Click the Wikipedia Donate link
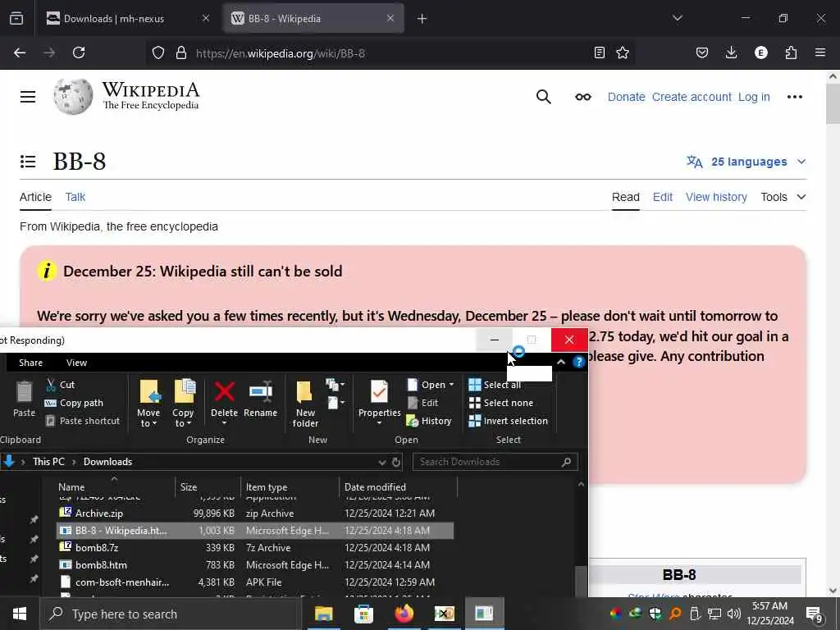Image resolution: width=840 pixels, height=630 pixels. pos(626,97)
